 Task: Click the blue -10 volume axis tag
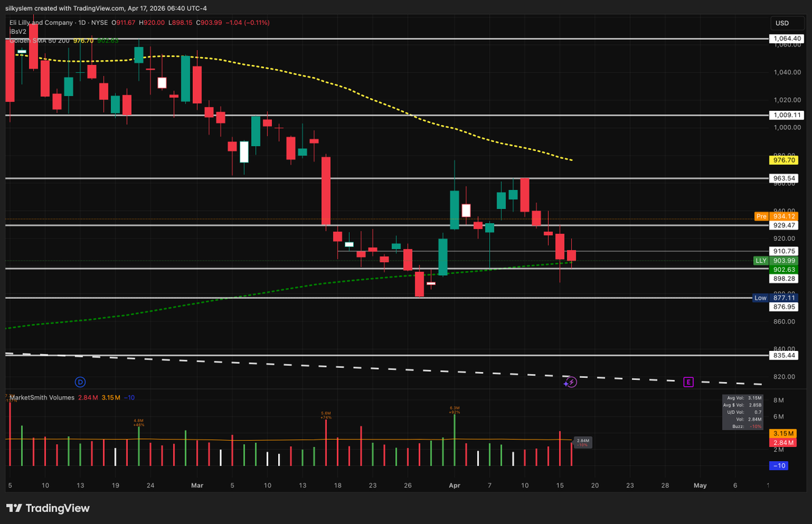click(778, 465)
